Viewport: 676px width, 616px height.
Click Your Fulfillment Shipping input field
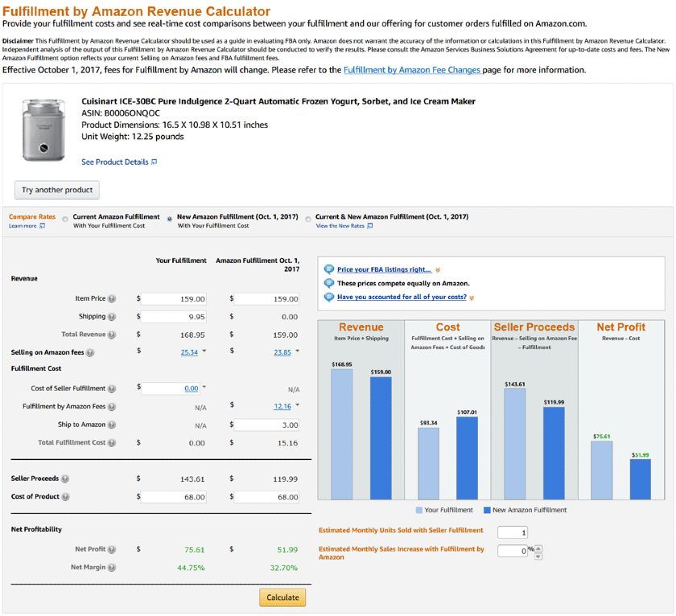point(175,317)
